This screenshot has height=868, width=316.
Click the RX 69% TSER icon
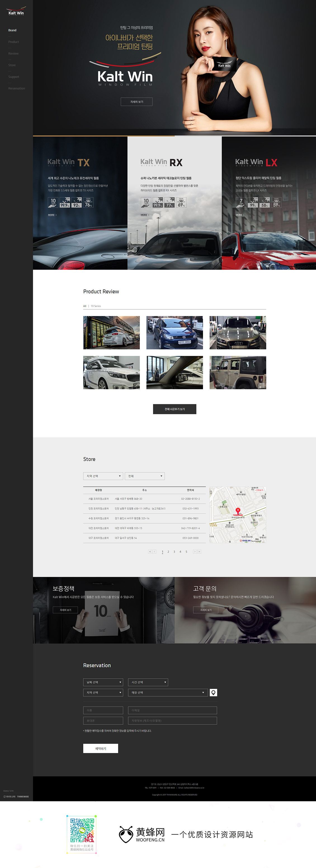click(181, 202)
